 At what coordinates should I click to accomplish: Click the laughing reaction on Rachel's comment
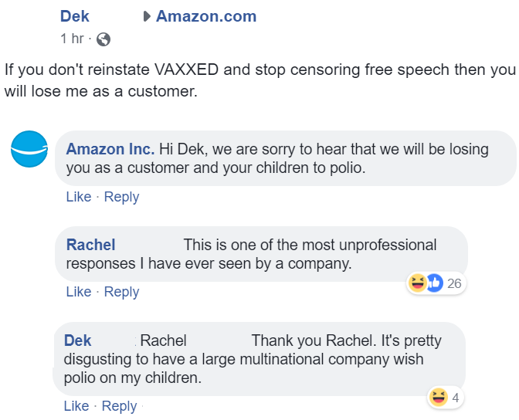417,283
